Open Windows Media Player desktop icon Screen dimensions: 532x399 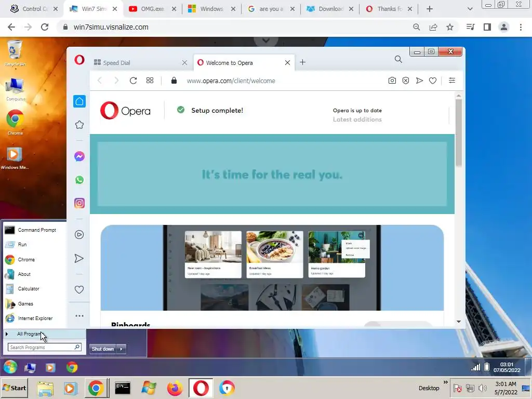click(x=15, y=158)
